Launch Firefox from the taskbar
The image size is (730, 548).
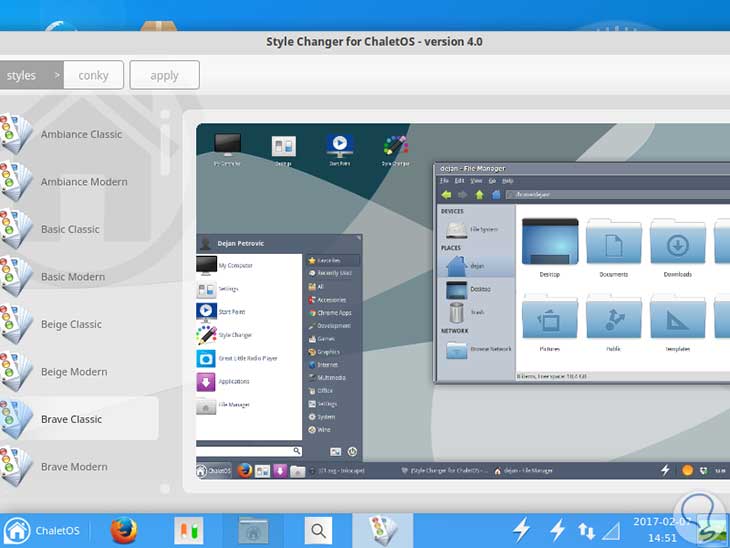click(124, 530)
